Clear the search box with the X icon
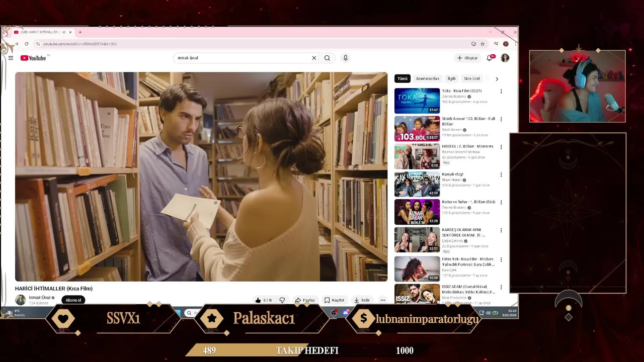644x362 pixels. coord(314,58)
